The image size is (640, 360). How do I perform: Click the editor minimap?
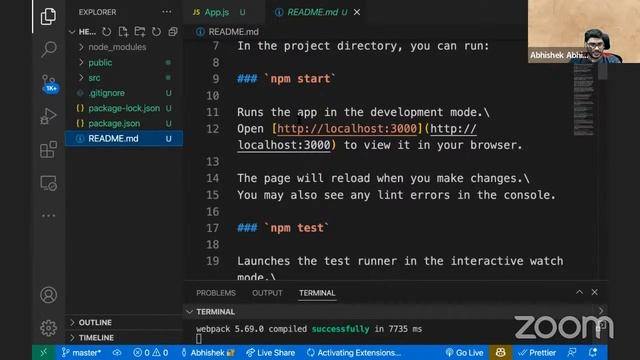(x=583, y=100)
